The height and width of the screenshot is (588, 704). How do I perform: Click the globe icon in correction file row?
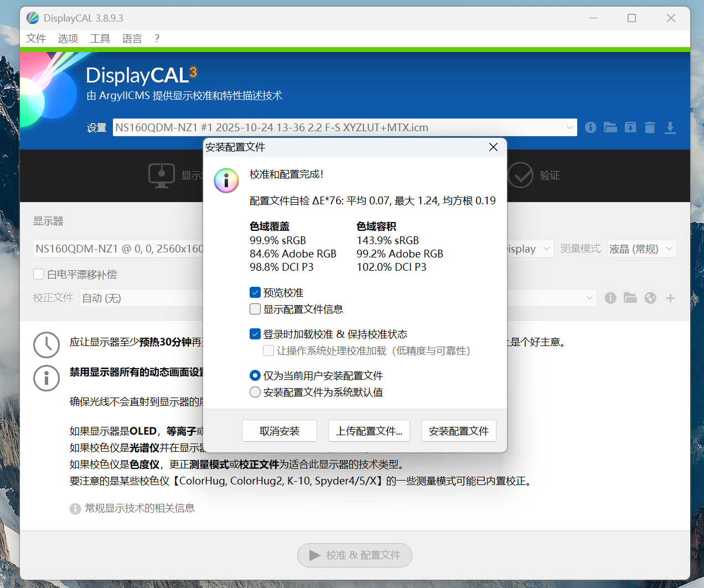click(x=650, y=298)
